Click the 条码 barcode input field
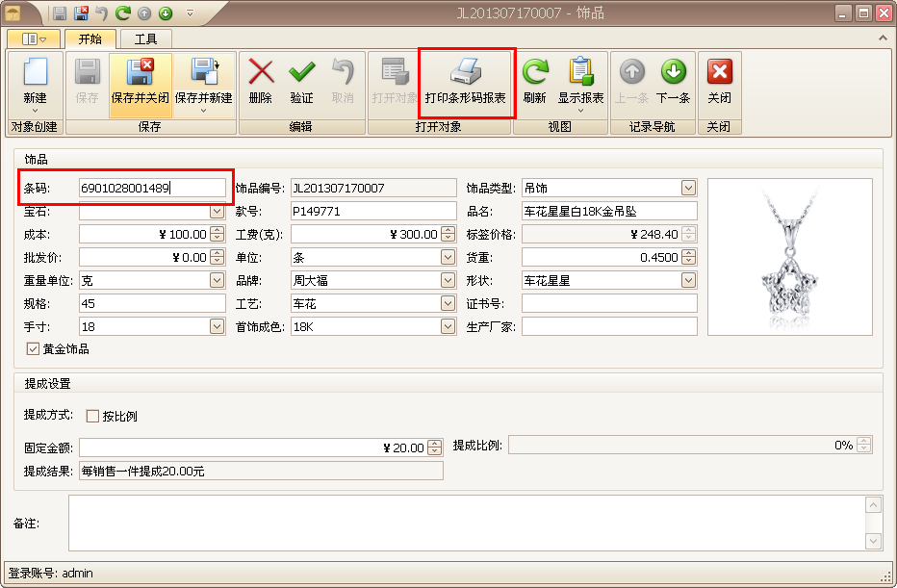This screenshot has width=897, height=588. [x=152, y=188]
